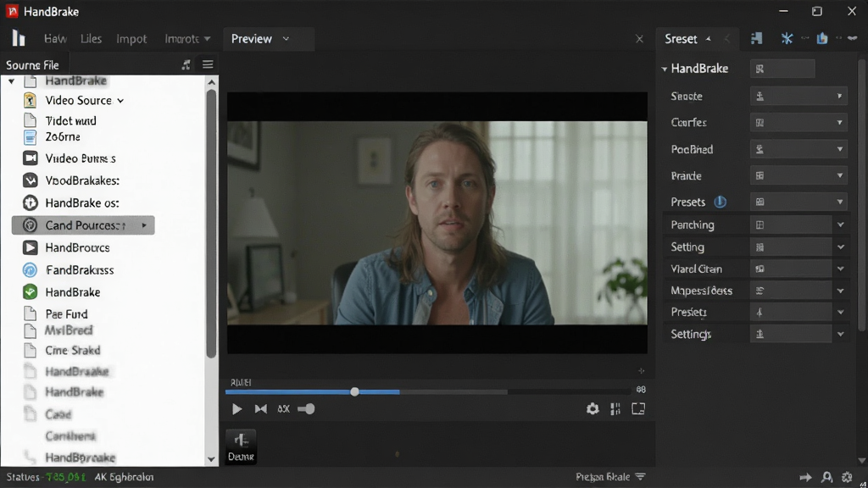
Task: Expand the Viarel Ciran row
Action: pyautogui.click(x=840, y=269)
